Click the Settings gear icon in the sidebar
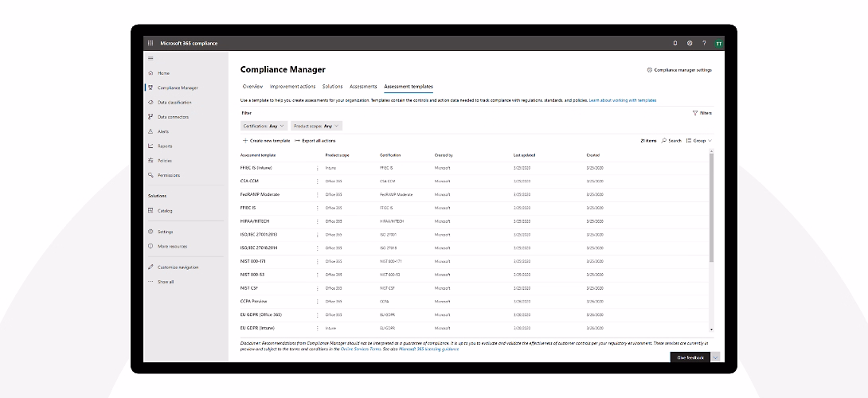 151,232
